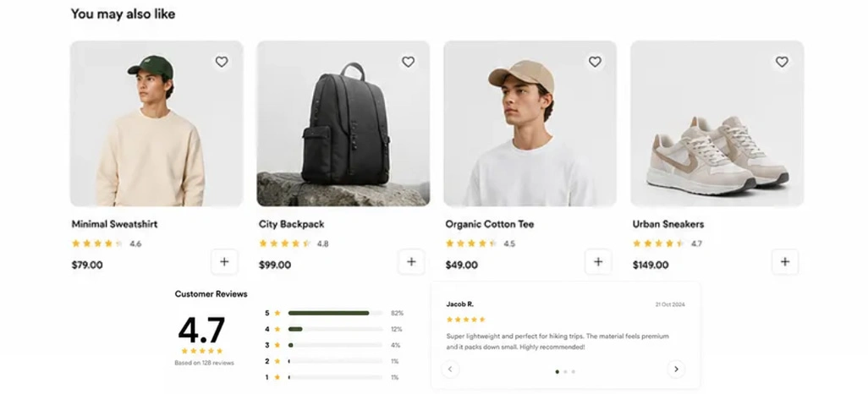The height and width of the screenshot is (394, 868).
Task: Open the Minimal Sweatshirt product image
Action: pyautogui.click(x=157, y=123)
